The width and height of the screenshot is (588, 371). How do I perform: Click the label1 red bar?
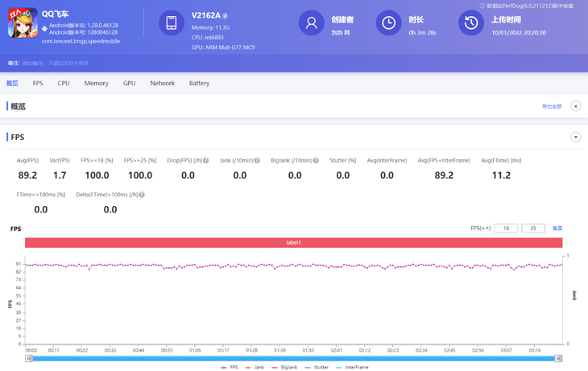tap(293, 242)
